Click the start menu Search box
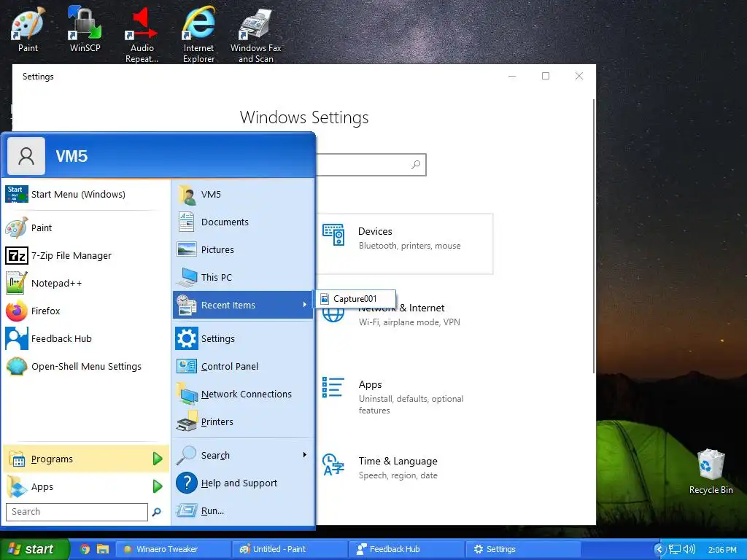This screenshot has height=560, width=747. pyautogui.click(x=77, y=512)
